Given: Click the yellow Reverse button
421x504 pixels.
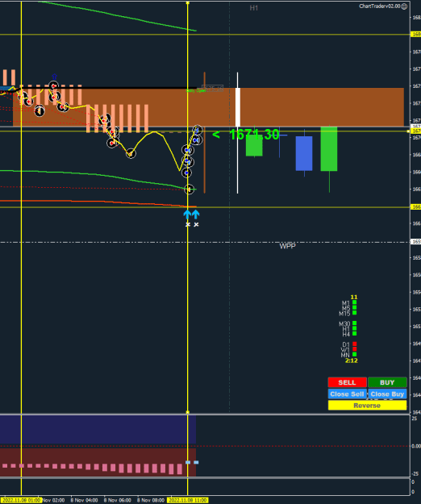Looking at the screenshot, I should click(367, 406).
